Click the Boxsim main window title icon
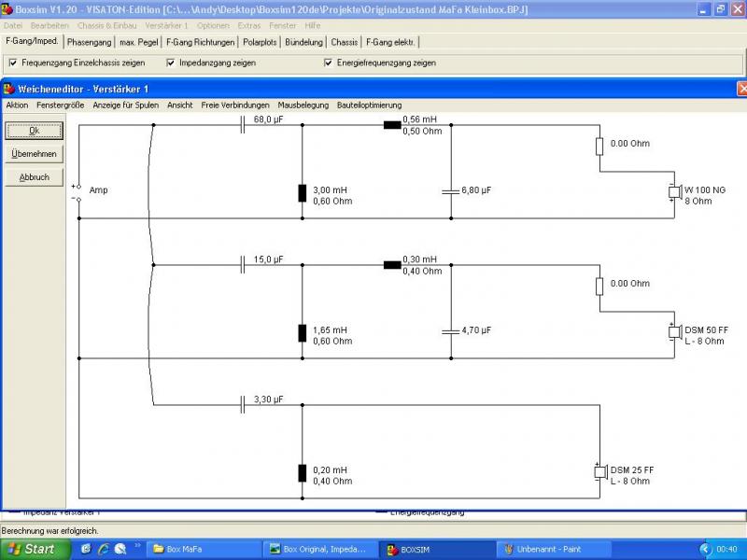The width and height of the screenshot is (747, 560). [7, 9]
